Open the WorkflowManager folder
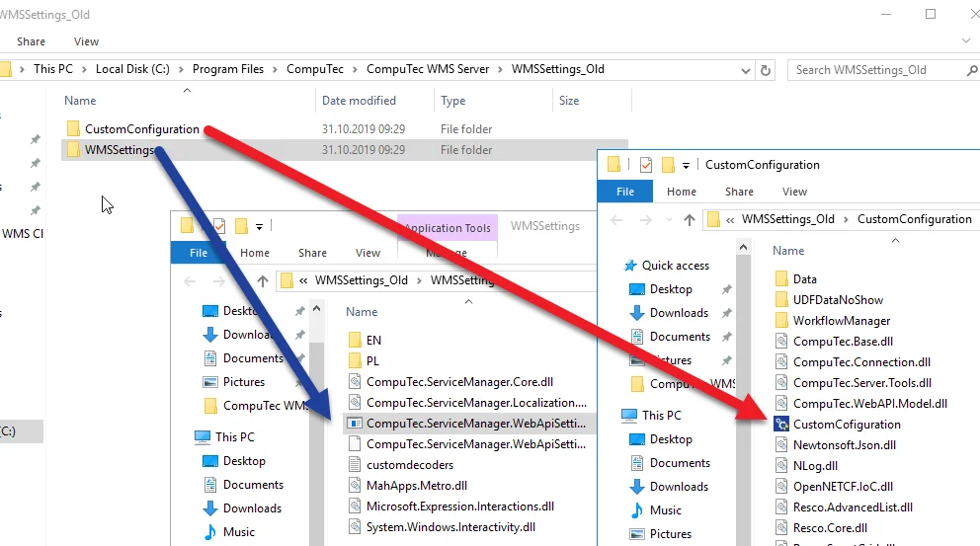 841,321
